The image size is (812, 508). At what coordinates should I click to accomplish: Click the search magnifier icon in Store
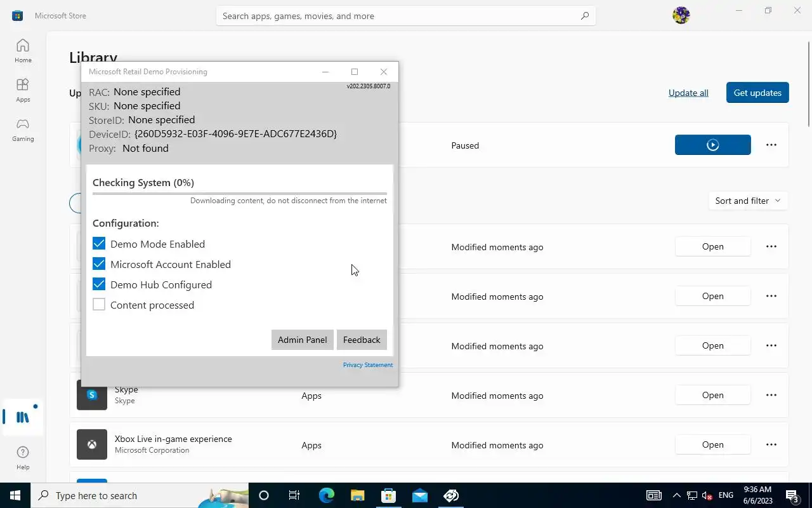tap(585, 16)
